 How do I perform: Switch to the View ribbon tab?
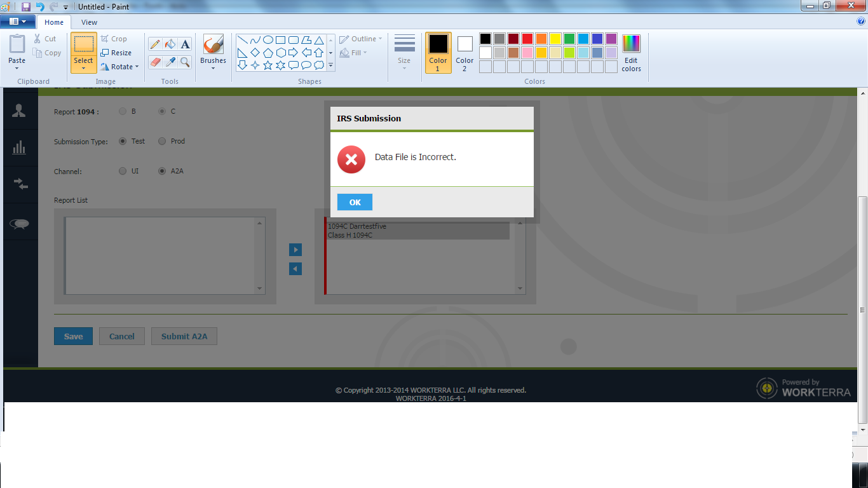pos(89,22)
